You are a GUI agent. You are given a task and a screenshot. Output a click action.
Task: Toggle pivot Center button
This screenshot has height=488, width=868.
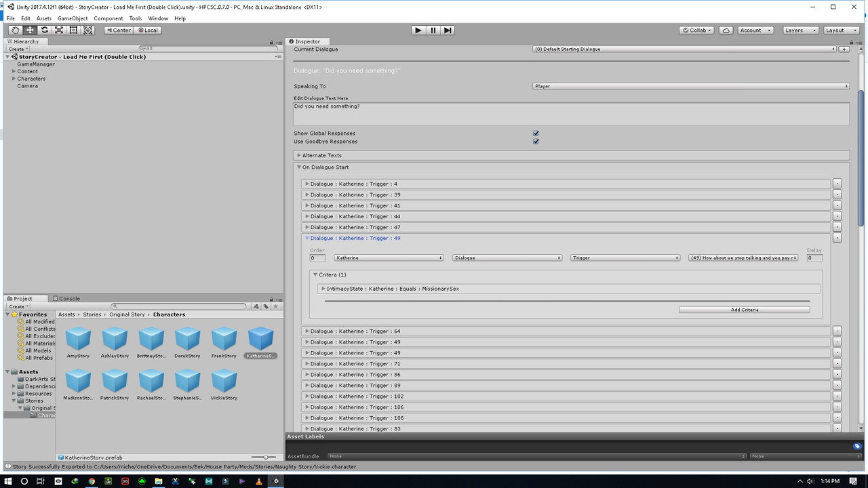(119, 30)
